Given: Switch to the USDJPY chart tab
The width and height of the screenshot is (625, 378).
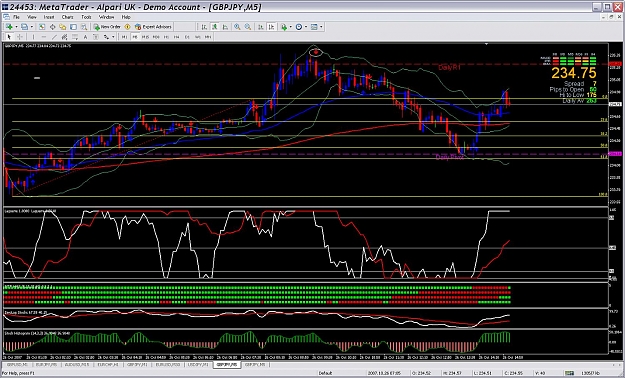Looking at the screenshot, I should pos(198,364).
